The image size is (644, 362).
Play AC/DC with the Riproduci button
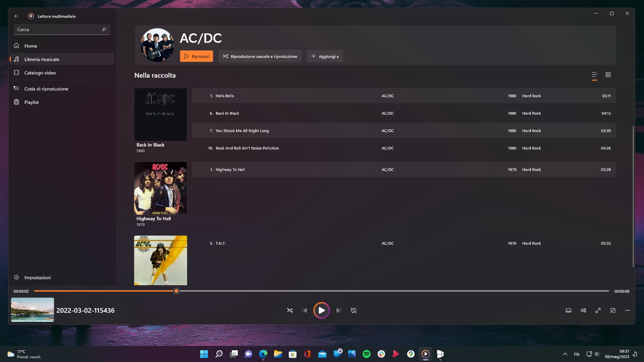coord(197,56)
